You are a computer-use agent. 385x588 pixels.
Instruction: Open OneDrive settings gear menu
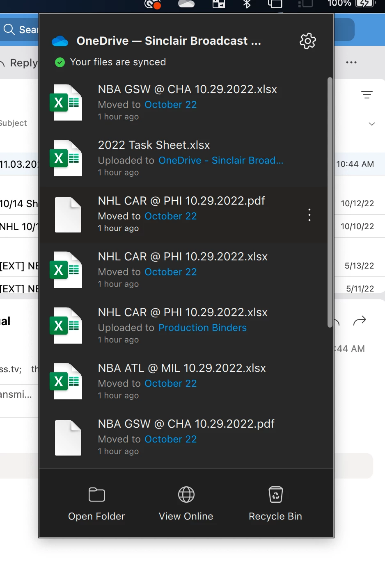pos(308,41)
